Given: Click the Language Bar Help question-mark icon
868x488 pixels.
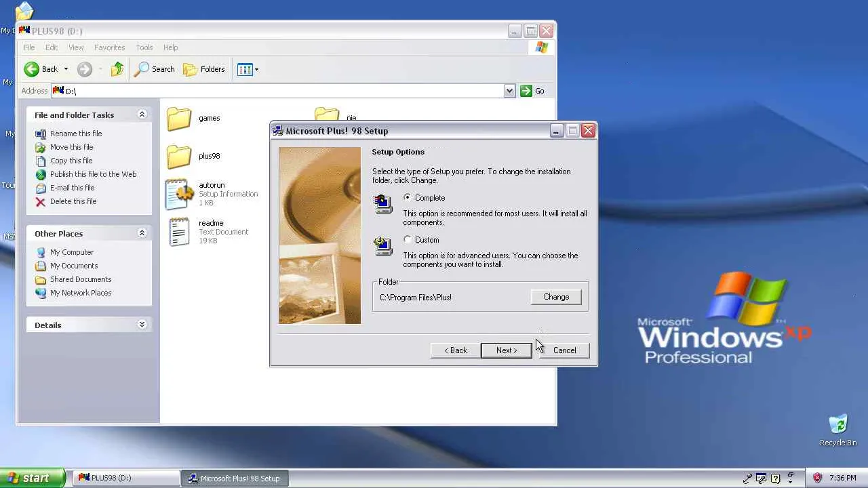Looking at the screenshot, I should click(x=776, y=479).
